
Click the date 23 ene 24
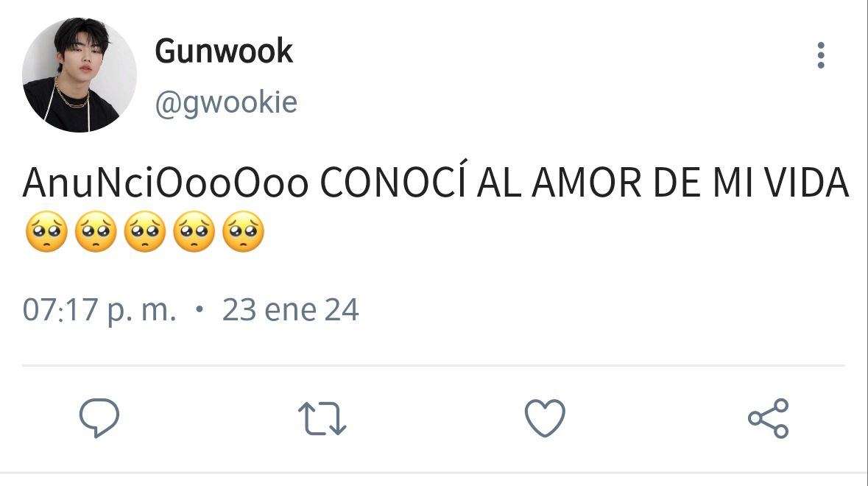[x=291, y=310]
